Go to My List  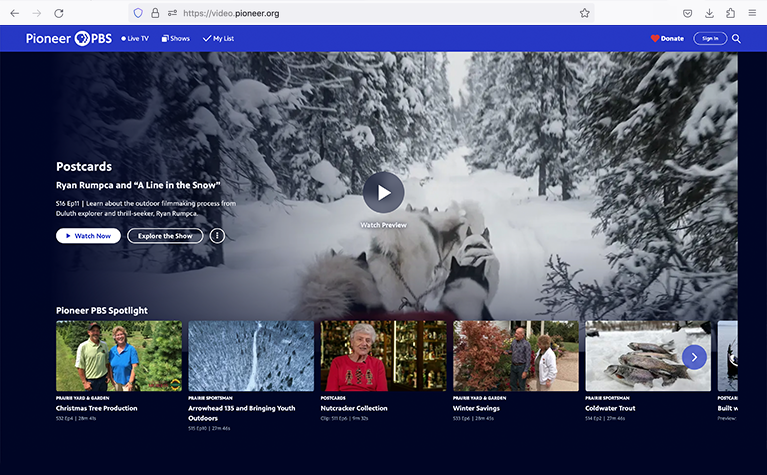click(x=218, y=38)
